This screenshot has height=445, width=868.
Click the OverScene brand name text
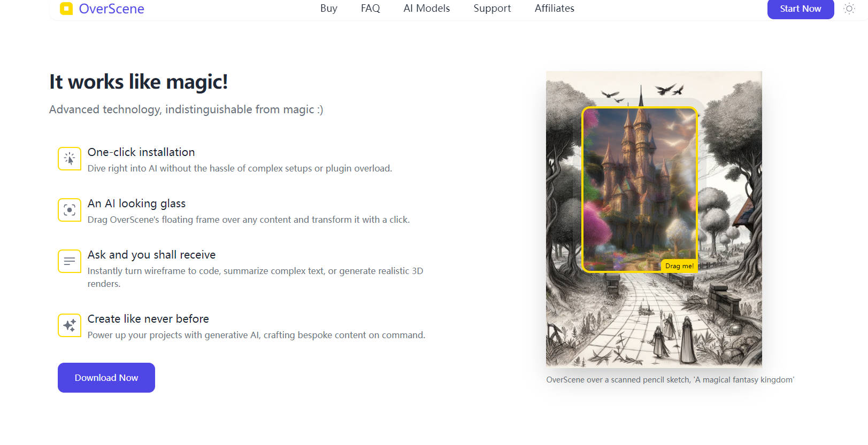click(x=112, y=9)
